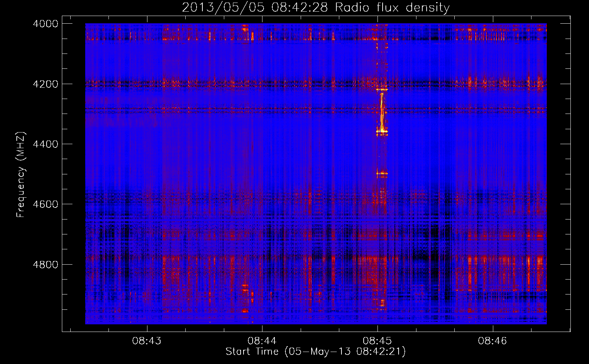Click the 4600 frequency axis label
Viewport: 589px width, 364px height.
(x=46, y=204)
